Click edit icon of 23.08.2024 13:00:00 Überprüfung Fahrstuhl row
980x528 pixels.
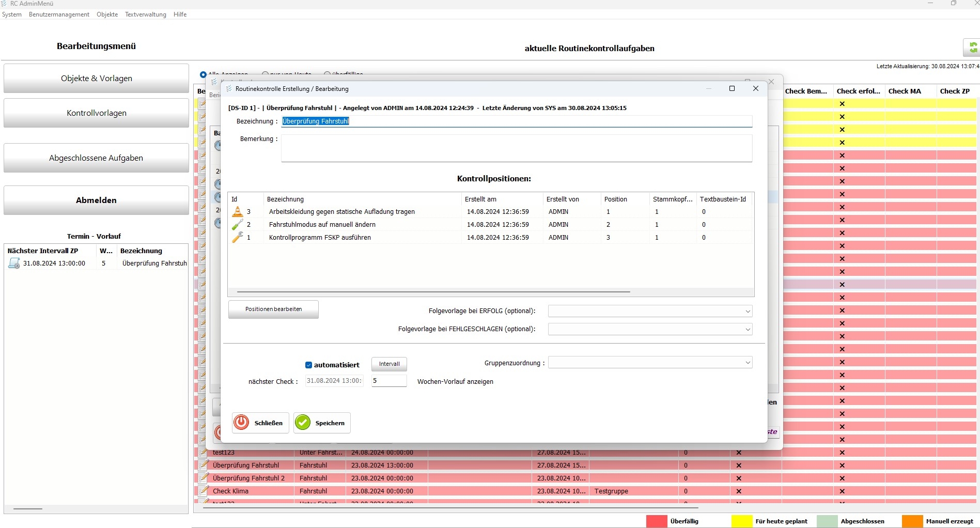pos(204,465)
